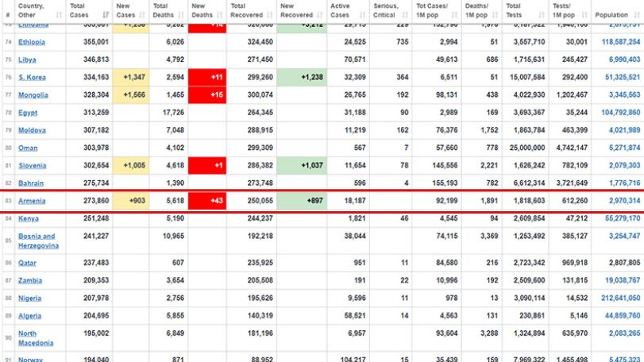This screenshot has width=644, height=362.
Task: Open the North Macedonia link
Action: coord(36,338)
